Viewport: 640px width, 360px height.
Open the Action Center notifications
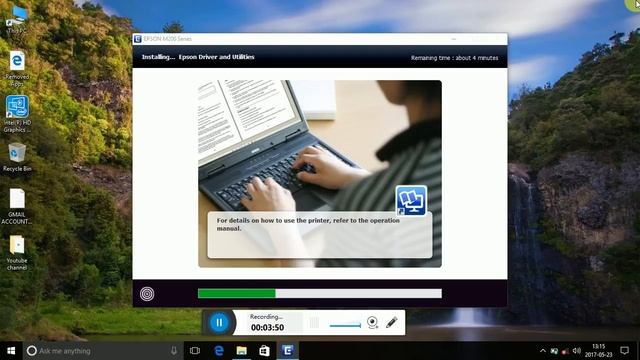pyautogui.click(x=624, y=351)
